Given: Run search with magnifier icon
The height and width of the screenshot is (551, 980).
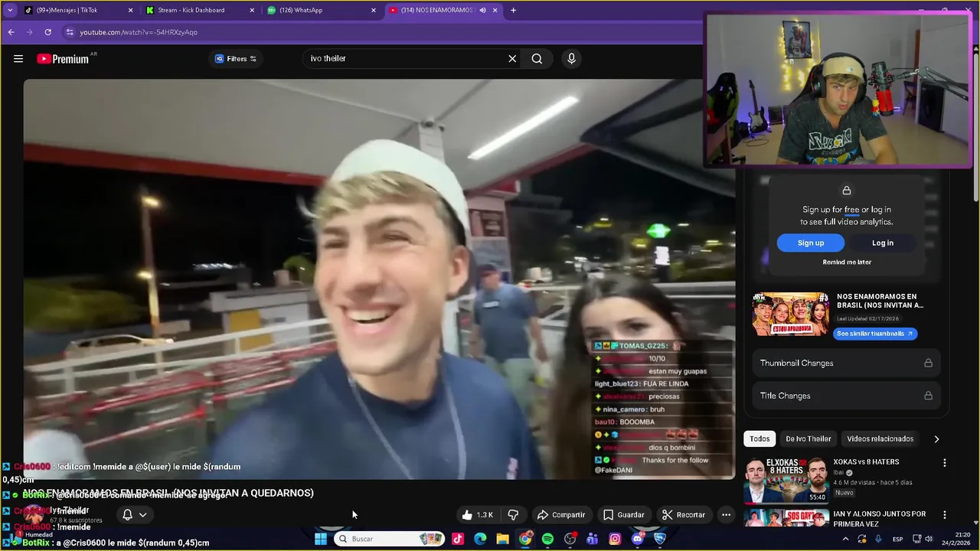Looking at the screenshot, I should tap(537, 59).
